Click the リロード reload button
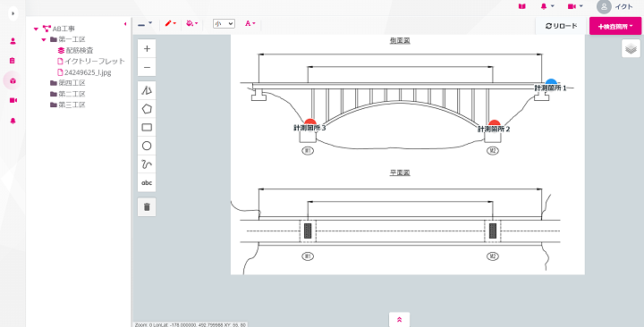Viewport: 644px width, 327px height. point(561,26)
